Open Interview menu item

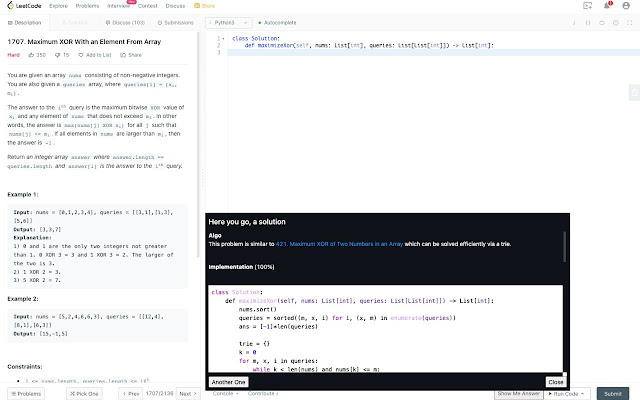[118, 6]
